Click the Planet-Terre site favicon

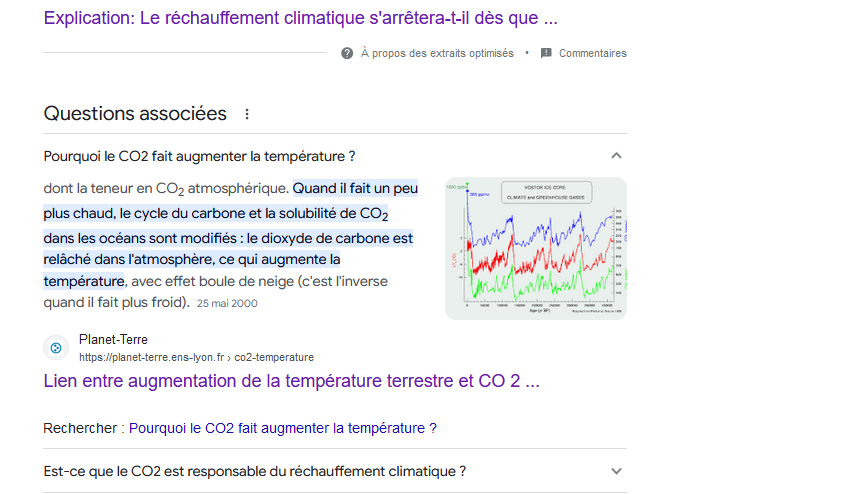pyautogui.click(x=56, y=348)
